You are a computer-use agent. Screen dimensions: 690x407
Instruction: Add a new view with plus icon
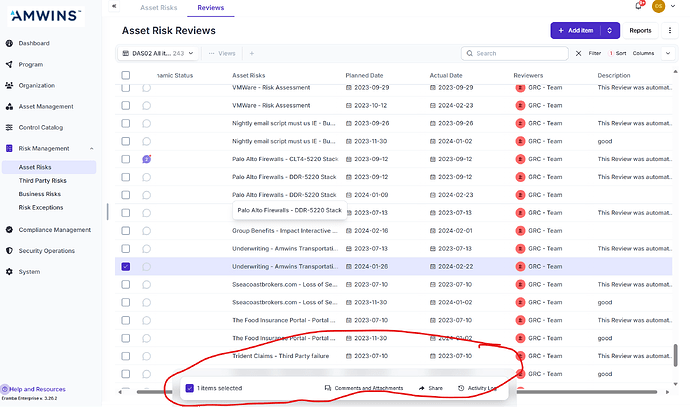pyautogui.click(x=252, y=53)
